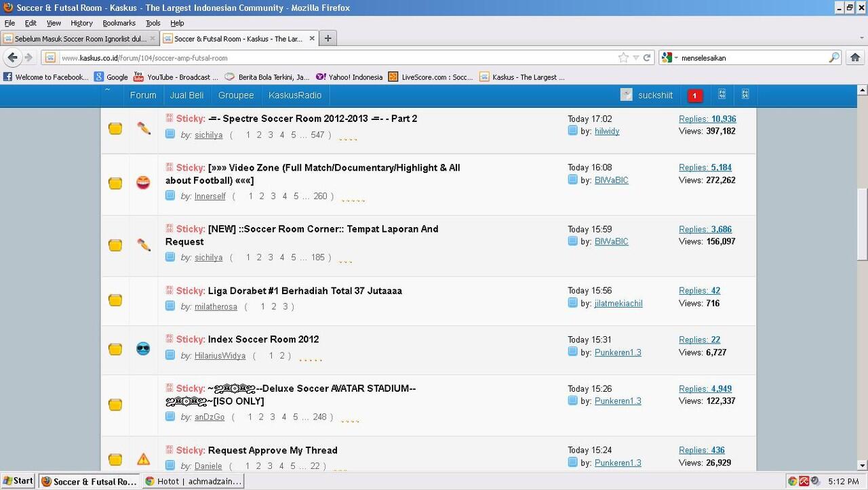
Task: Open the Tools menu
Action: coord(153,23)
